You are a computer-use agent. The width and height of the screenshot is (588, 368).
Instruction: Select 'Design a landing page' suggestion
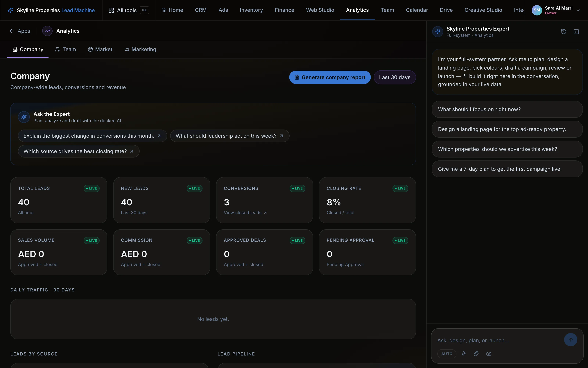507,129
